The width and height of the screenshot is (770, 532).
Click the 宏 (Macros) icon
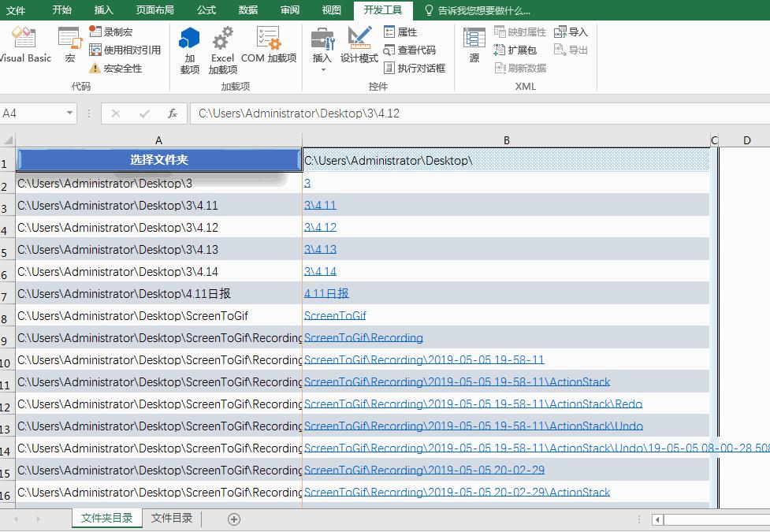[69, 45]
